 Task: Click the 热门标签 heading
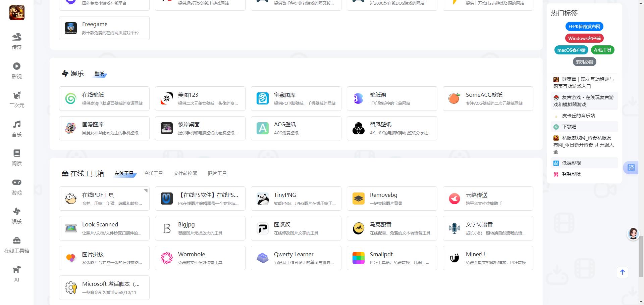(x=564, y=13)
